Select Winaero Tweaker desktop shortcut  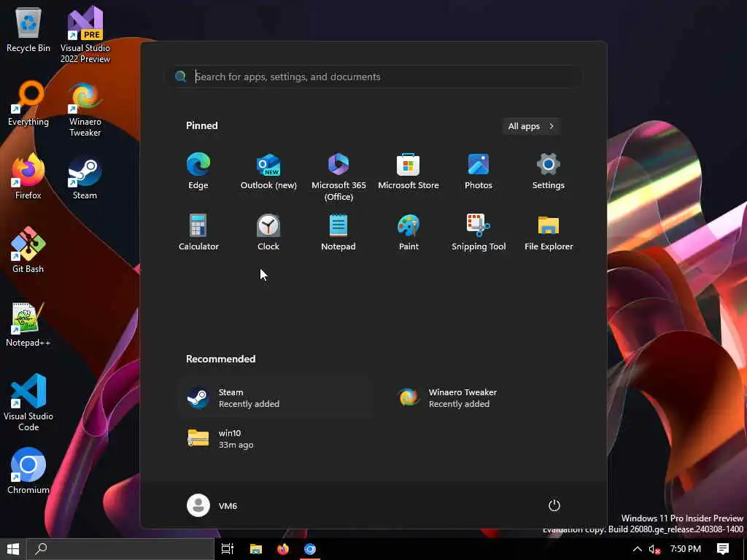[85, 109]
